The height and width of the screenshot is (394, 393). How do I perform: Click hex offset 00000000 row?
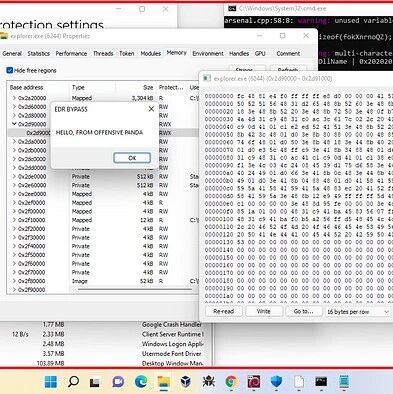click(298, 96)
